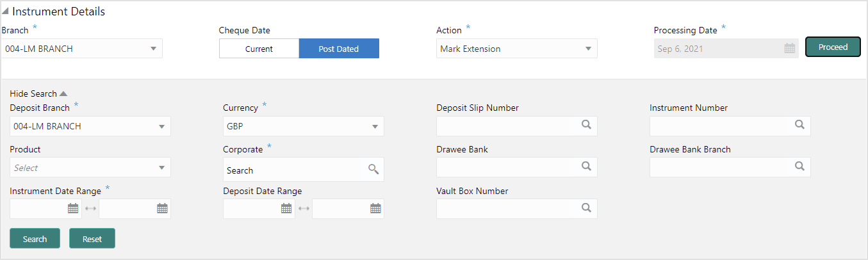Click the Drawee Bank lookup icon
The height and width of the screenshot is (260, 868).
pos(586,166)
